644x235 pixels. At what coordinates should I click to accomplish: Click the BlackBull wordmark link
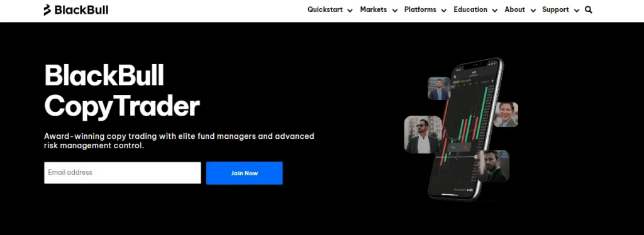pyautogui.click(x=81, y=10)
